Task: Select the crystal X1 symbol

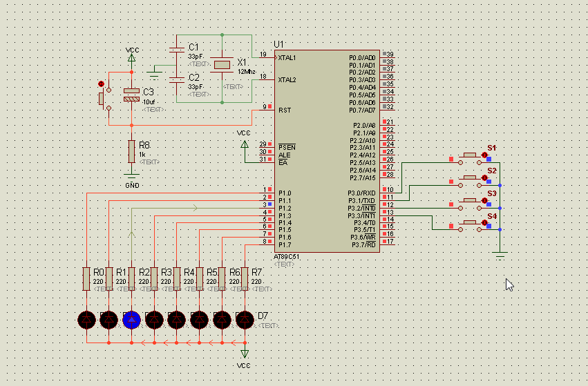Action: pos(222,65)
